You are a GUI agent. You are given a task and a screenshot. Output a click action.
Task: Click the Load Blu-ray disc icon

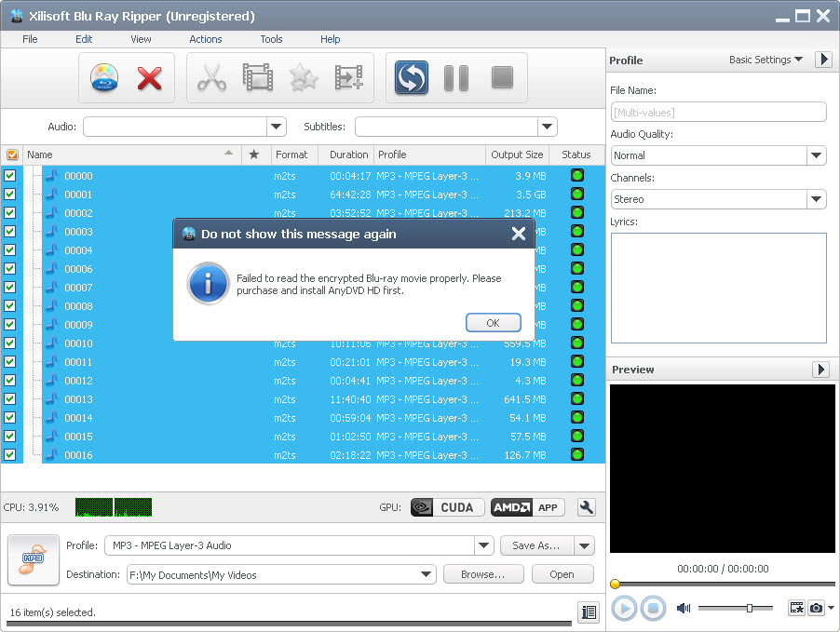click(x=104, y=77)
